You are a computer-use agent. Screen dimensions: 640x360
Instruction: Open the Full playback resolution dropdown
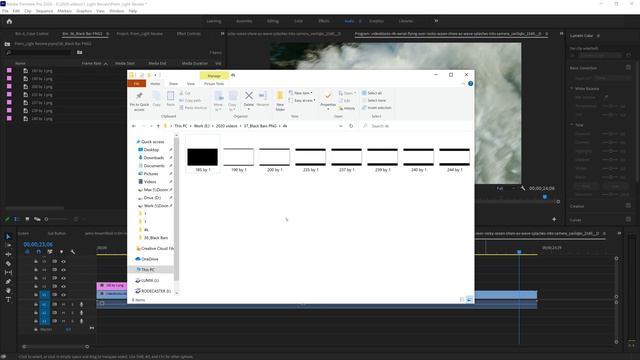(505, 188)
